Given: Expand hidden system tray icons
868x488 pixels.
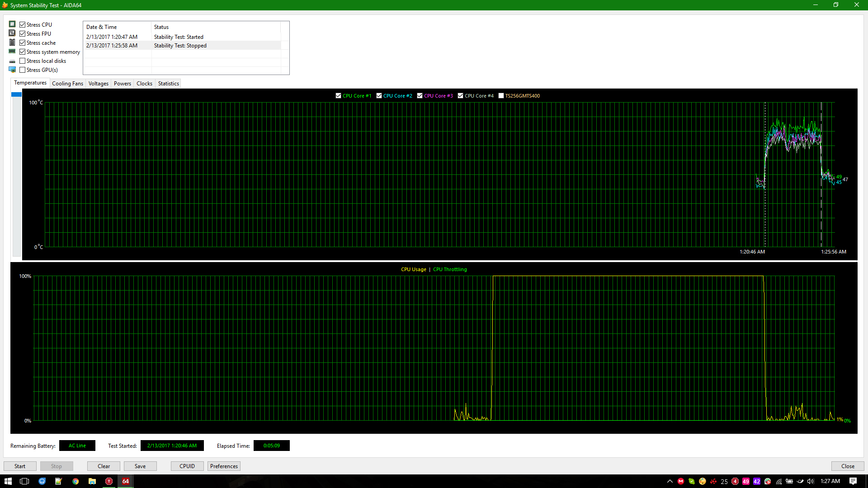Looking at the screenshot, I should pos(670,481).
